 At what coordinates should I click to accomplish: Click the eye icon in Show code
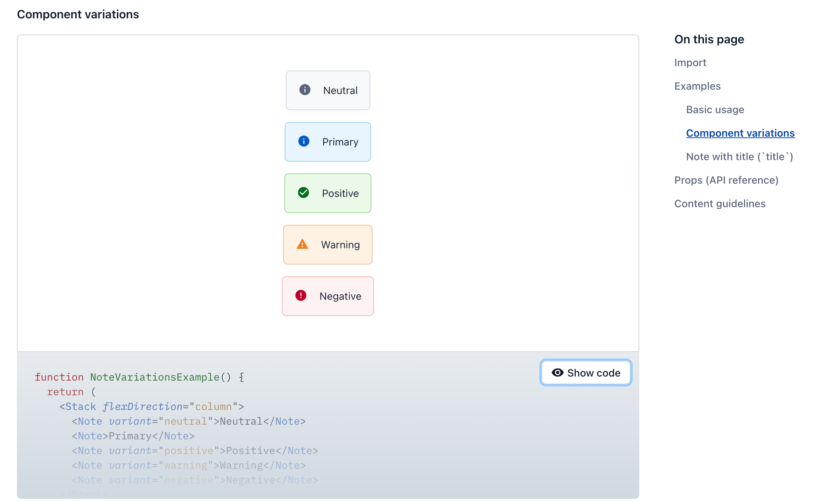click(x=557, y=372)
